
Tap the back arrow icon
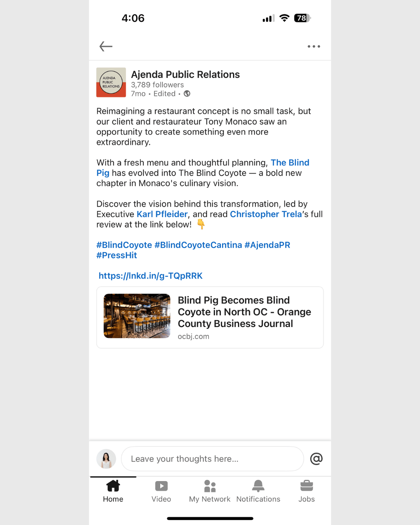pos(106,46)
